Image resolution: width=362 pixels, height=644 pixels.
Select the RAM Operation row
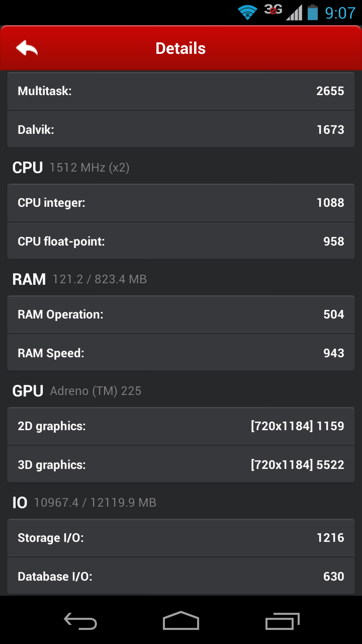coord(181,314)
